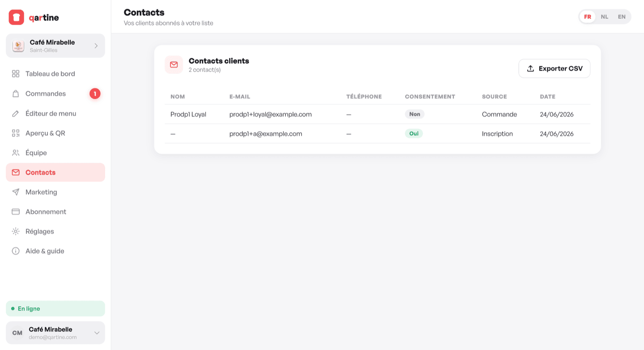Click the Commandes bag icon
Screen dimensions: 644x350
pos(16,93)
